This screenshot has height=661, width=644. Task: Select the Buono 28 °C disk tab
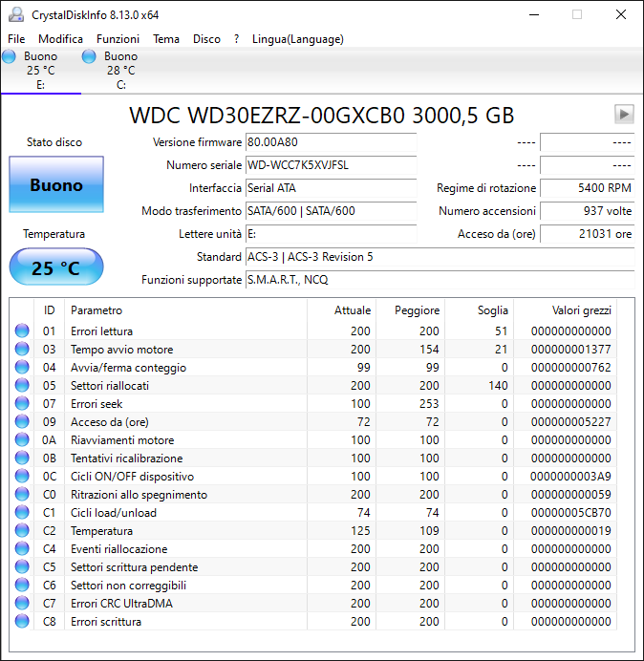121,70
